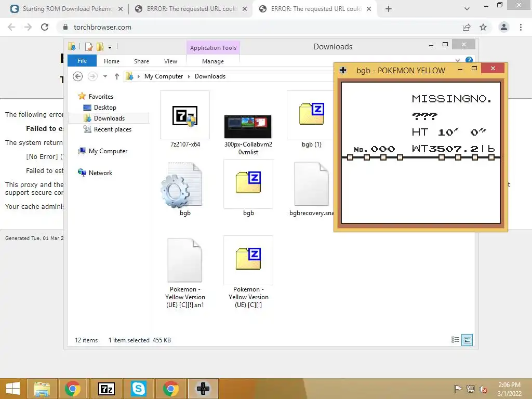Click My Computer in the address breadcrumb
Screen dimensions: 532x399
[164, 76]
